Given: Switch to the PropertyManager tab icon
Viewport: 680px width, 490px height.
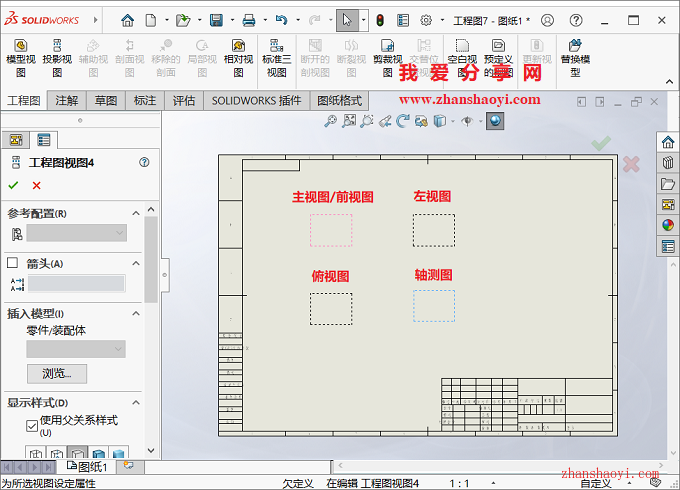Looking at the screenshot, I should (44, 140).
